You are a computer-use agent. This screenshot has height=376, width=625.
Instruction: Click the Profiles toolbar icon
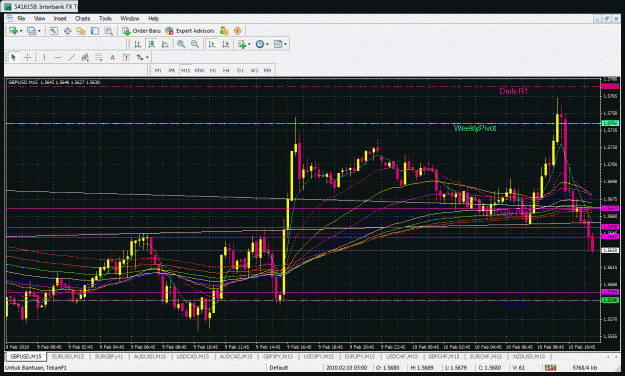31,31
